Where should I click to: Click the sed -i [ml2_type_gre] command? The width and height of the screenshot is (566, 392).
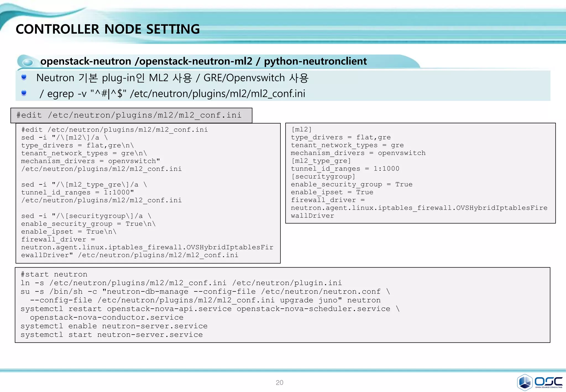pos(84,185)
